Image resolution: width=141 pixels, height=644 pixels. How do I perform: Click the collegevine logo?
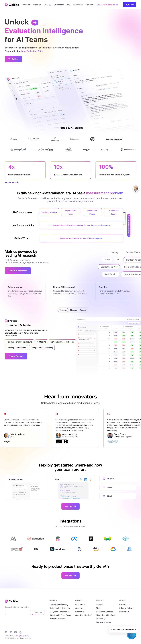45,150
